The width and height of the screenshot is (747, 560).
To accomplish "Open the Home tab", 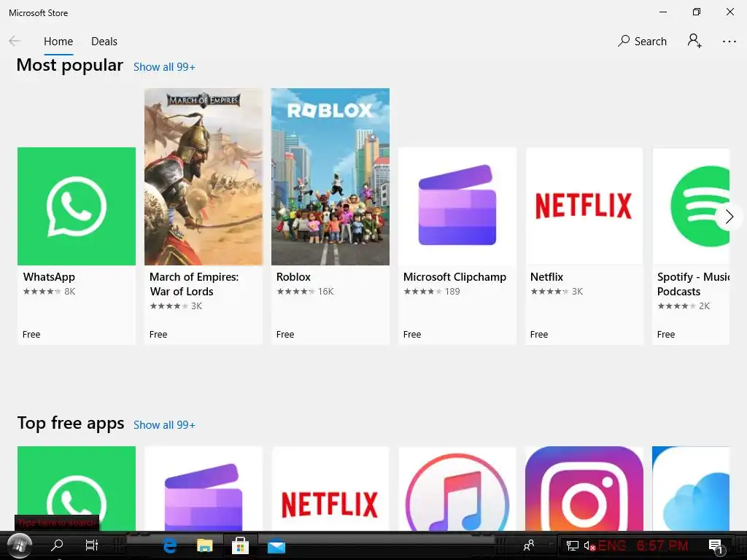I will coord(58,42).
